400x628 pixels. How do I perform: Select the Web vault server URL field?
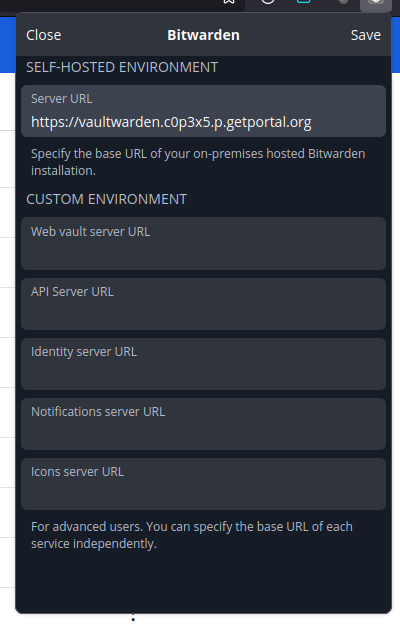click(x=203, y=244)
